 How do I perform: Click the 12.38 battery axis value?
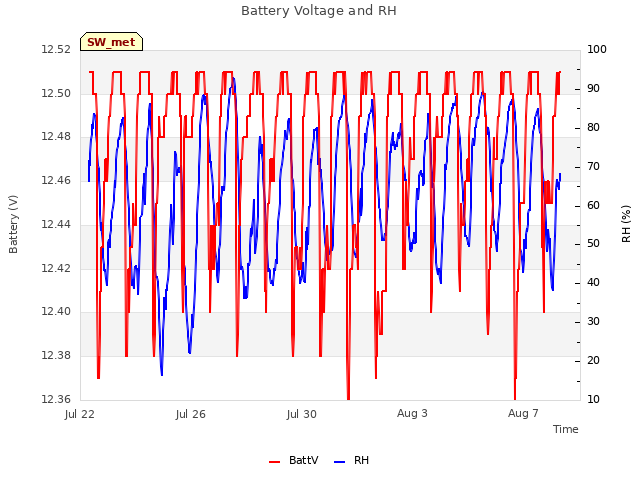coord(56,356)
